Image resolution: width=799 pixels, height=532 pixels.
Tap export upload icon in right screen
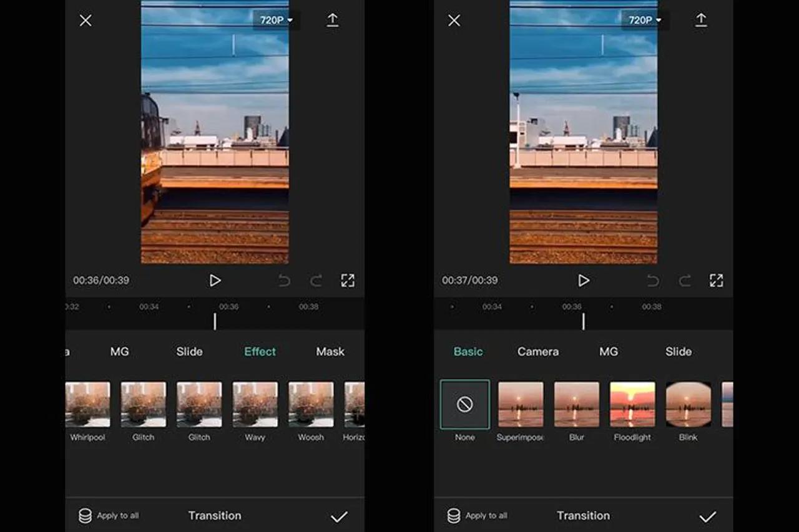[701, 20]
